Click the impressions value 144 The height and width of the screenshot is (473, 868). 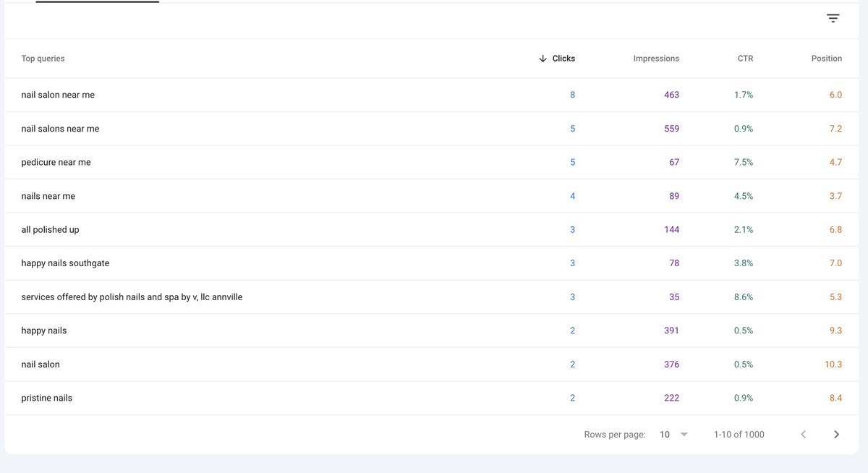(671, 229)
